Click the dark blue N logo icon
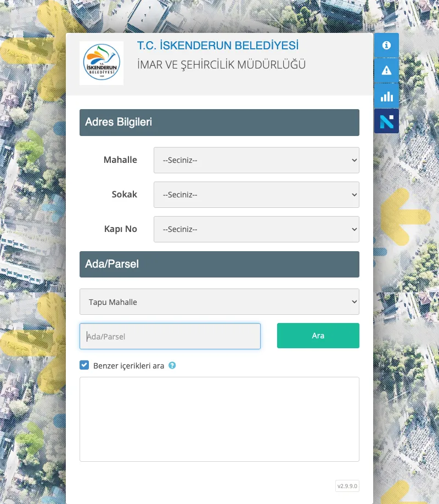The height and width of the screenshot is (504, 439). coord(386,121)
